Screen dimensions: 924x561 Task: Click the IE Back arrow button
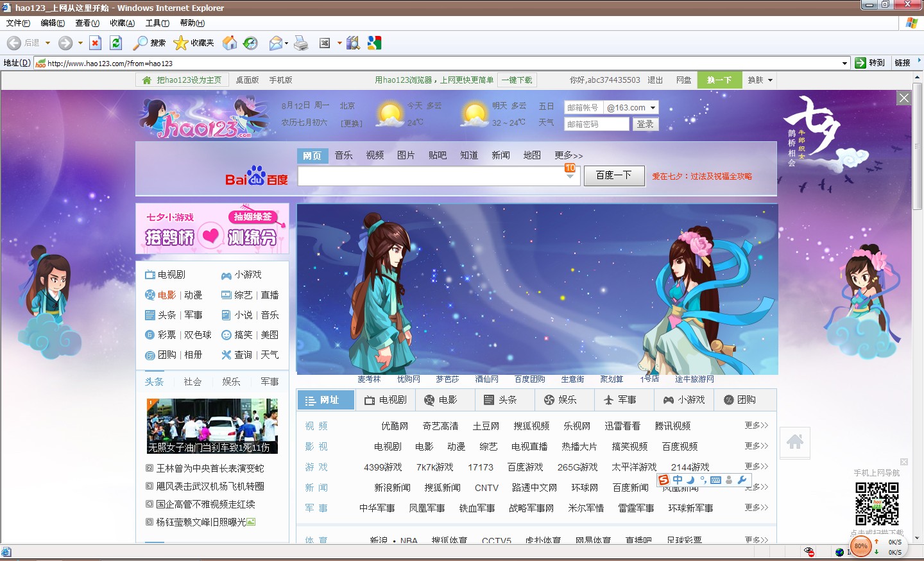point(14,43)
